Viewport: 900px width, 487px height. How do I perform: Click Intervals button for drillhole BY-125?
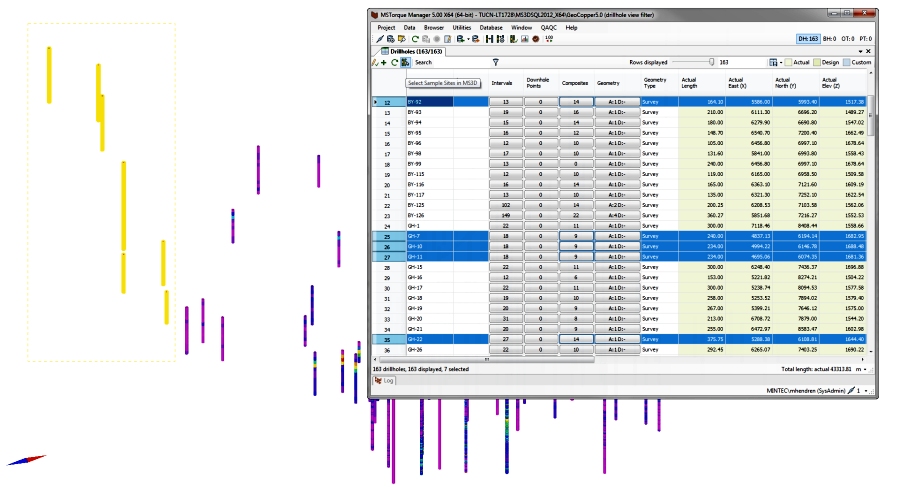pyautogui.click(x=505, y=206)
